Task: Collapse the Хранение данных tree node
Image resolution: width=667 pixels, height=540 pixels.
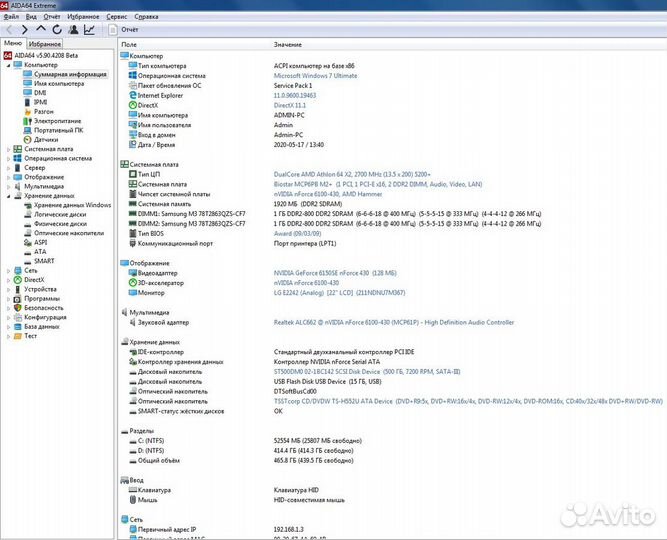Action: coord(8,195)
